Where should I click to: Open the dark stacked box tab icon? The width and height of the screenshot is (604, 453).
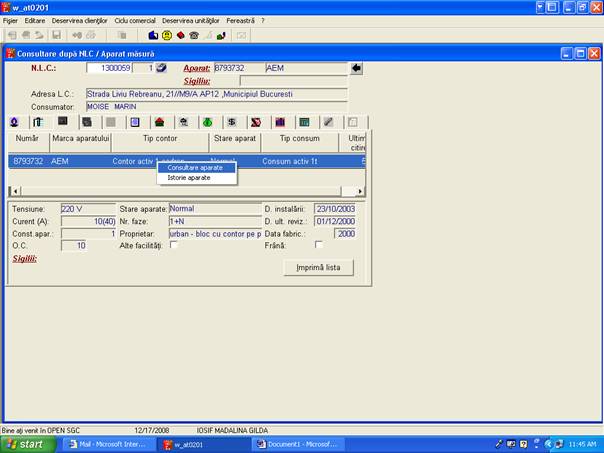(x=87, y=122)
